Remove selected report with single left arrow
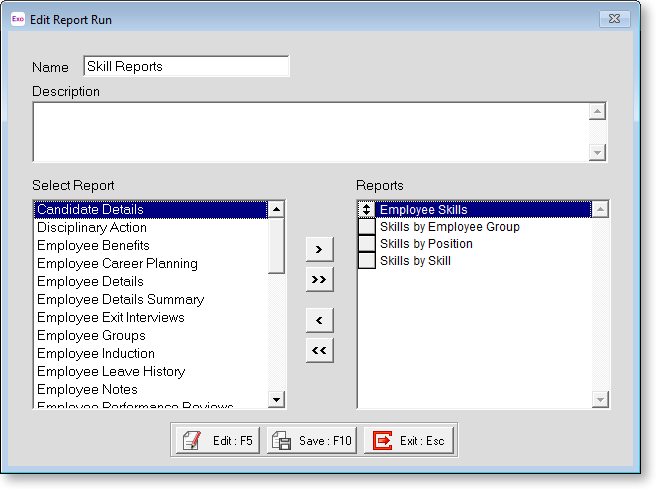This screenshot has height=489, width=656. pos(319,320)
